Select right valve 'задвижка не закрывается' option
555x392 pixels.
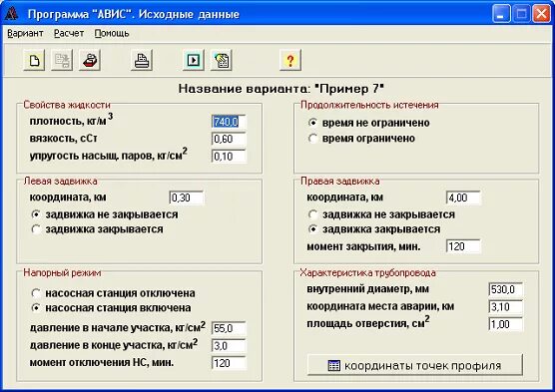381,214
